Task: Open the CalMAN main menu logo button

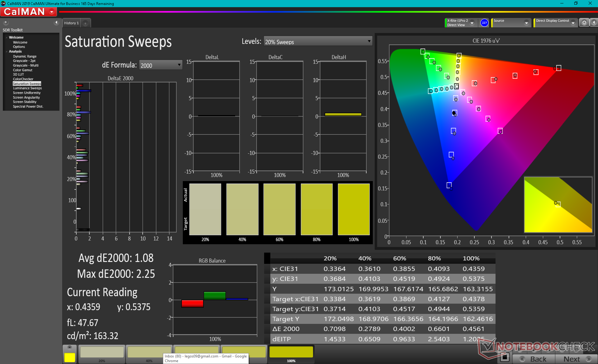Action: pyautogui.click(x=29, y=12)
